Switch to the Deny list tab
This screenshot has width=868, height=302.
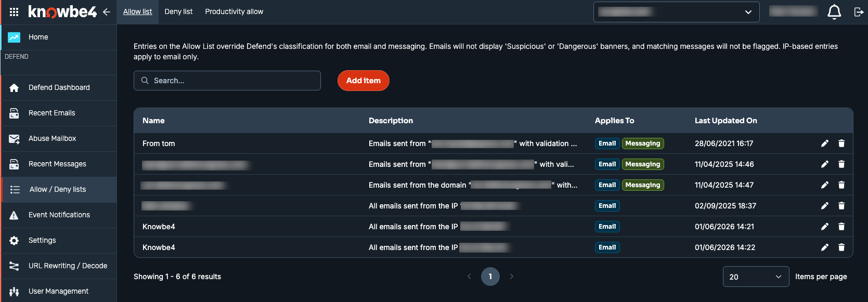178,11
